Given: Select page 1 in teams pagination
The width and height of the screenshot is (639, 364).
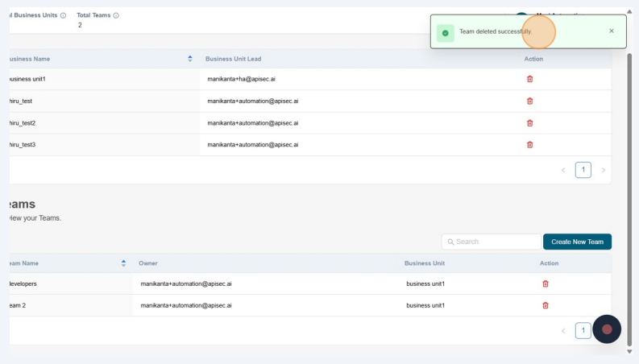Looking at the screenshot, I should (x=583, y=330).
